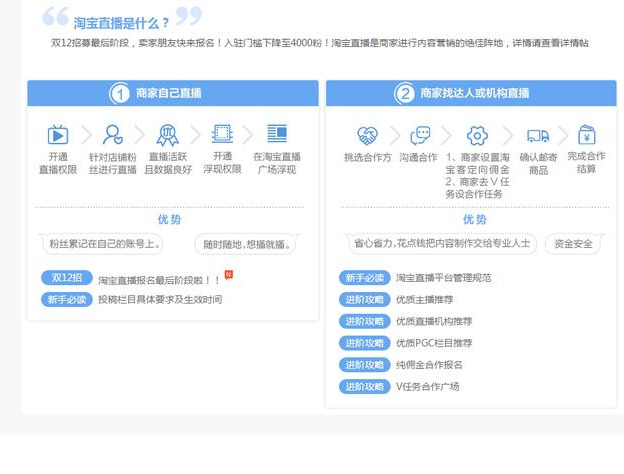Click 进阶攻略 tag beside 优质主播推荐
Screen dimensions: 624x474
[x=365, y=300]
